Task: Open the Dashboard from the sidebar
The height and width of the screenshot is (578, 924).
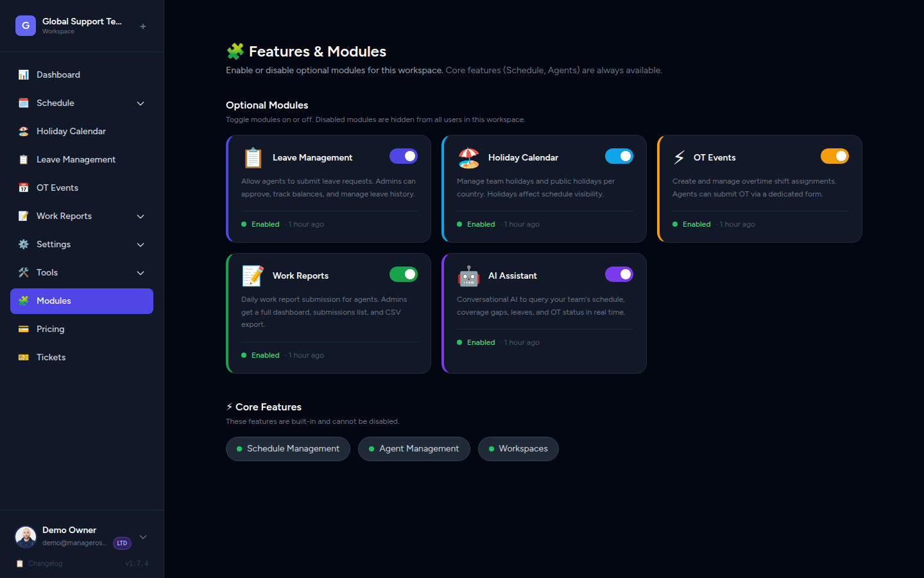Action: (x=58, y=74)
